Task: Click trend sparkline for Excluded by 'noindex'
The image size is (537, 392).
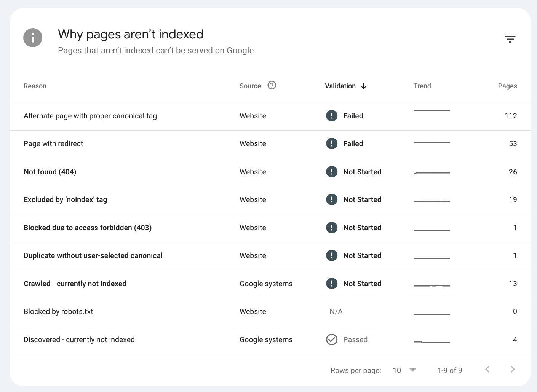Action: tap(432, 201)
